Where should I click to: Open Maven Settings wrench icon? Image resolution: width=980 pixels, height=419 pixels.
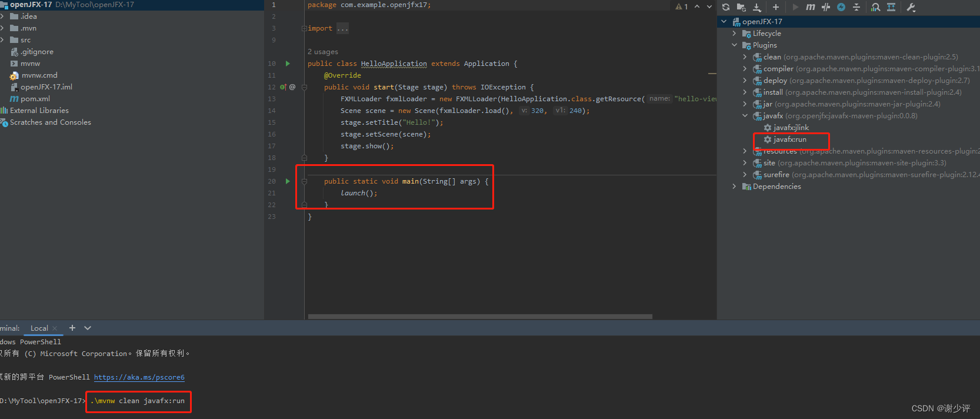pyautogui.click(x=911, y=7)
